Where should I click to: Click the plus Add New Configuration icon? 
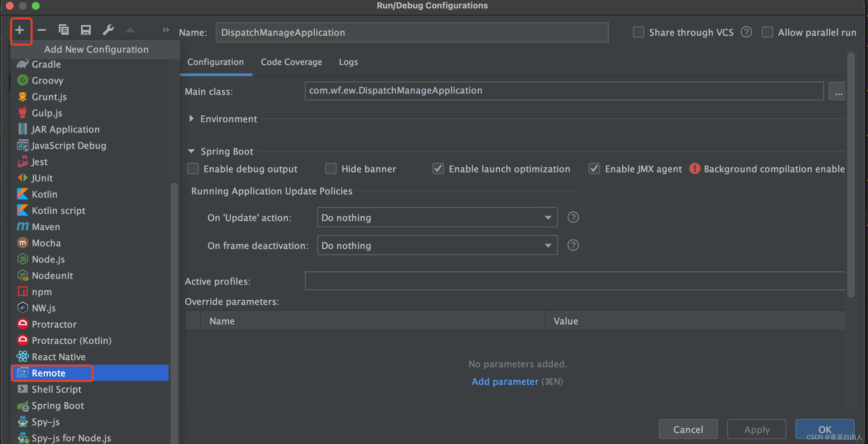click(x=20, y=30)
